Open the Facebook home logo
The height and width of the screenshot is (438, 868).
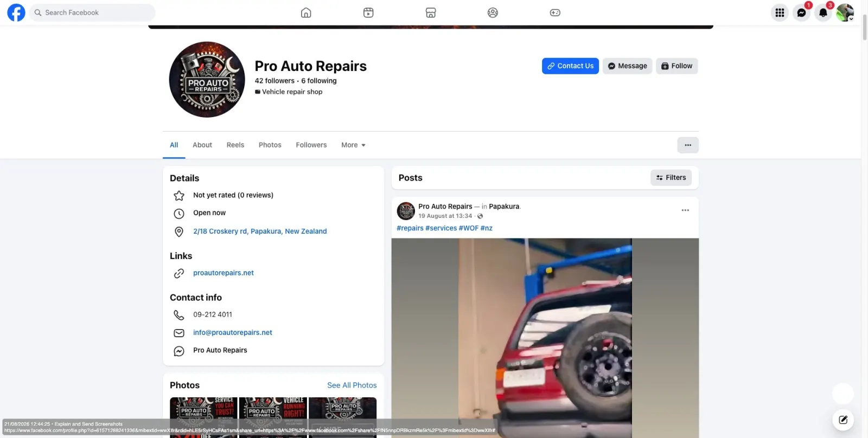click(16, 12)
